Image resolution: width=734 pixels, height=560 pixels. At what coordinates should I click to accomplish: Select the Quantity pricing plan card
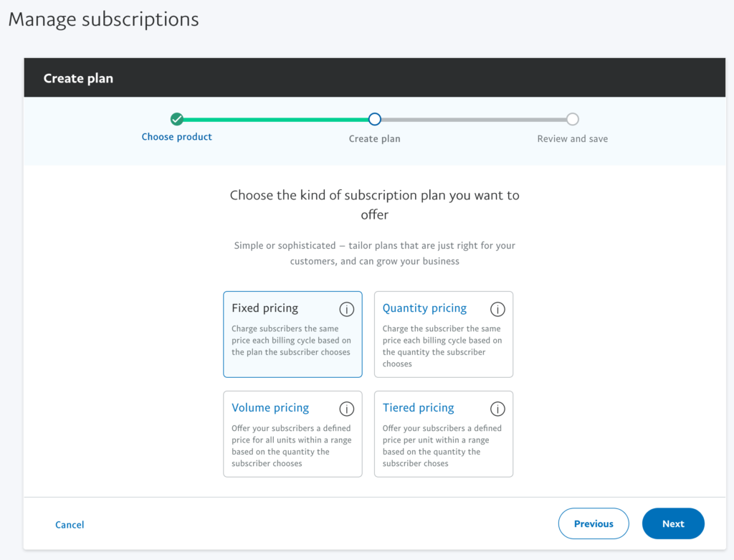[x=443, y=334]
